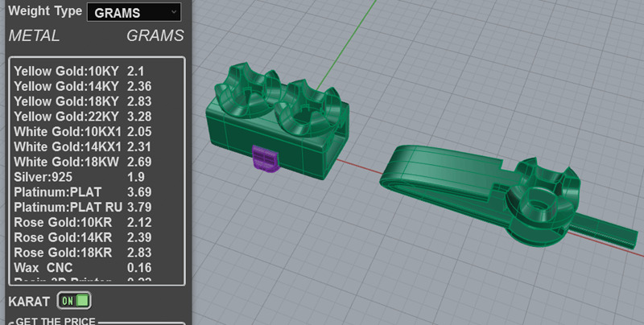Screen dimensions: 644x325
Task: Click the METAL column header
Action: coord(34,35)
